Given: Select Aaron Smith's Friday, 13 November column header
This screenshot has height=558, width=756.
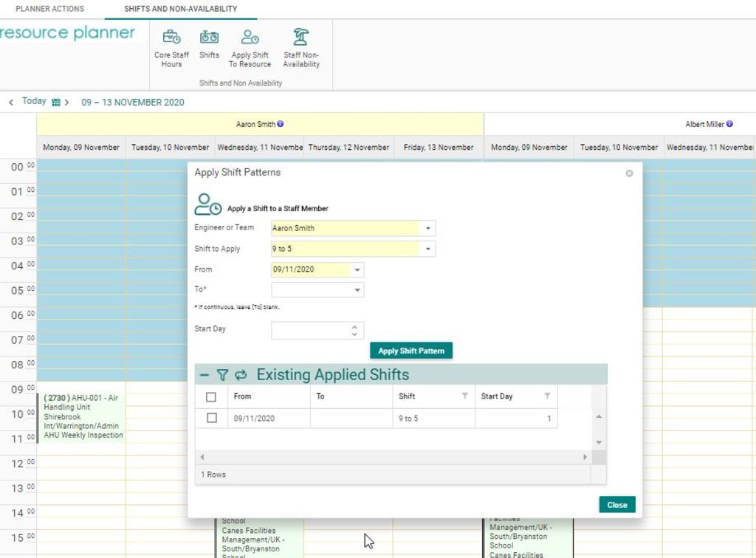Looking at the screenshot, I should point(439,148).
